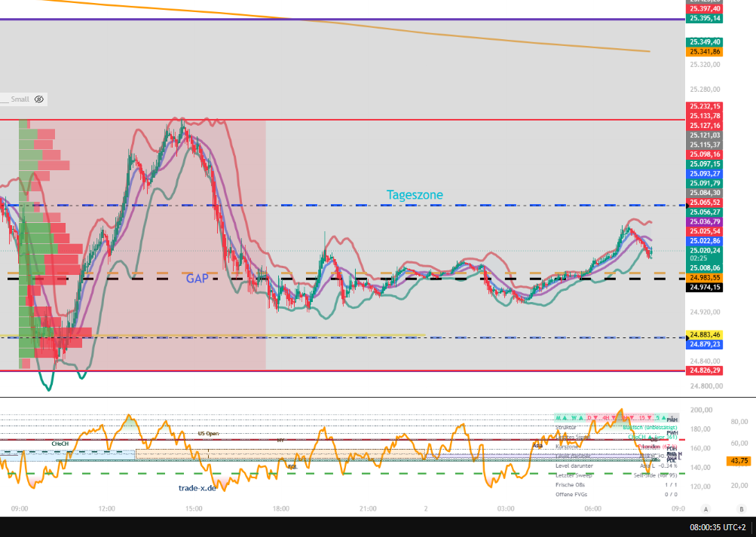
Task: Click the 08:00:35 UTC+2 clock
Action: click(x=719, y=527)
